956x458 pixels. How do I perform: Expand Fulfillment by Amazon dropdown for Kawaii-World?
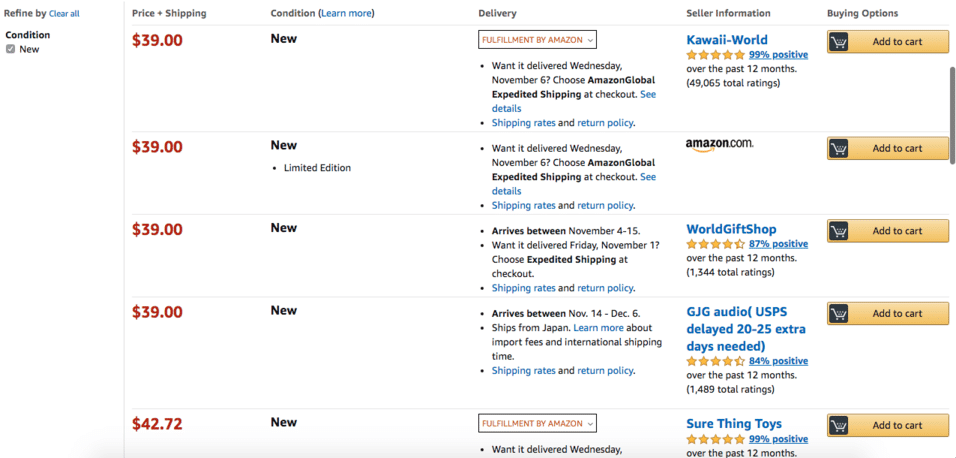(x=537, y=40)
